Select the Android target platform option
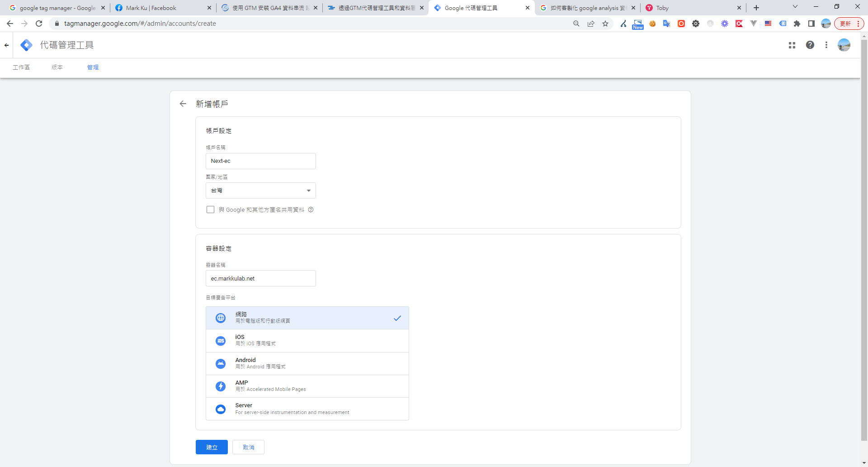Image resolution: width=868 pixels, height=467 pixels. [307, 363]
